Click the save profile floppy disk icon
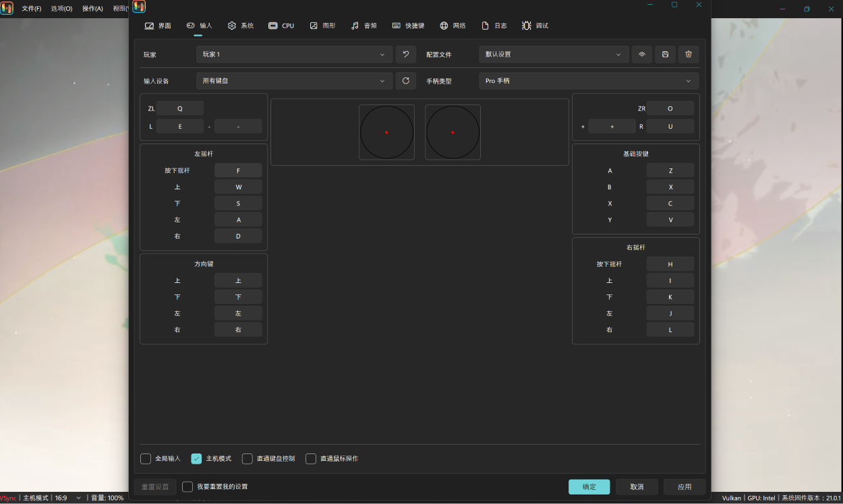This screenshot has width=843, height=504. click(665, 55)
